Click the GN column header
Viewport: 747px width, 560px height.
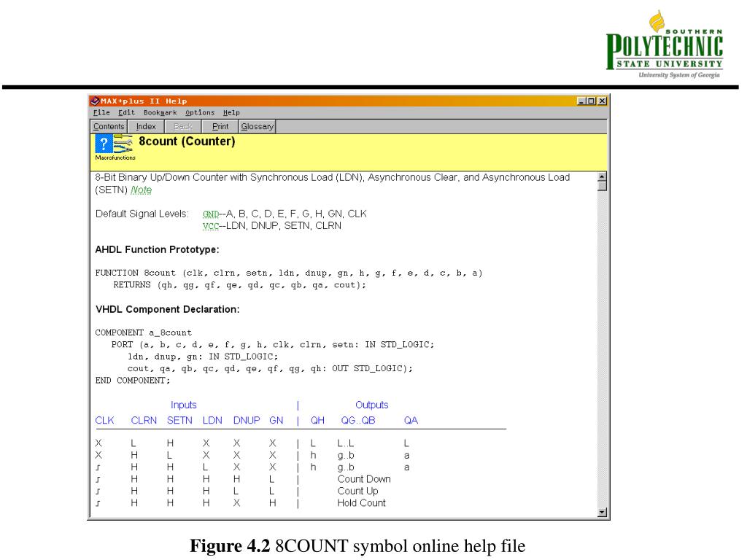pos(276,421)
